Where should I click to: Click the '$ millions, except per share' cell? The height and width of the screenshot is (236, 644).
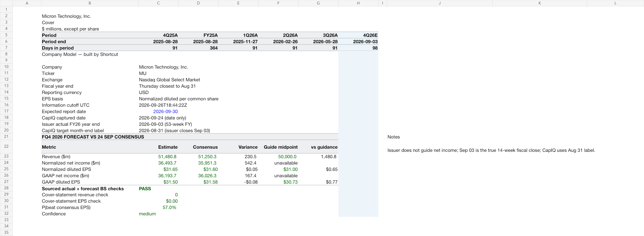click(x=70, y=29)
